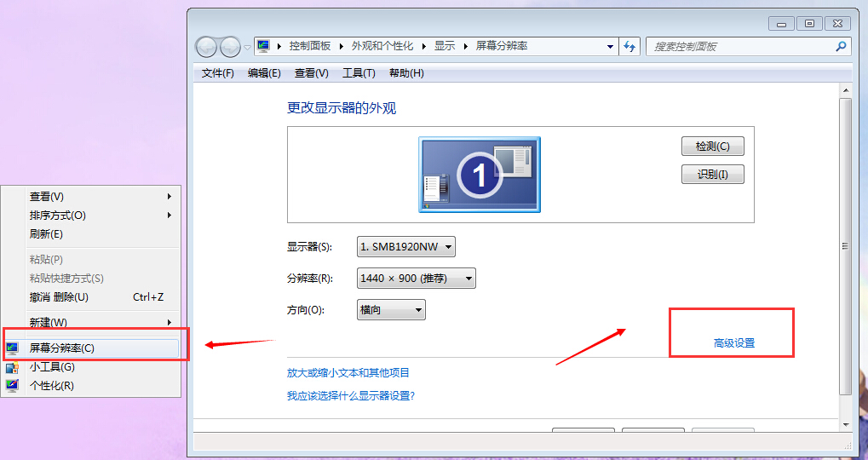The image size is (868, 460).
Task: Click the 识别(I) button
Action: 712,175
